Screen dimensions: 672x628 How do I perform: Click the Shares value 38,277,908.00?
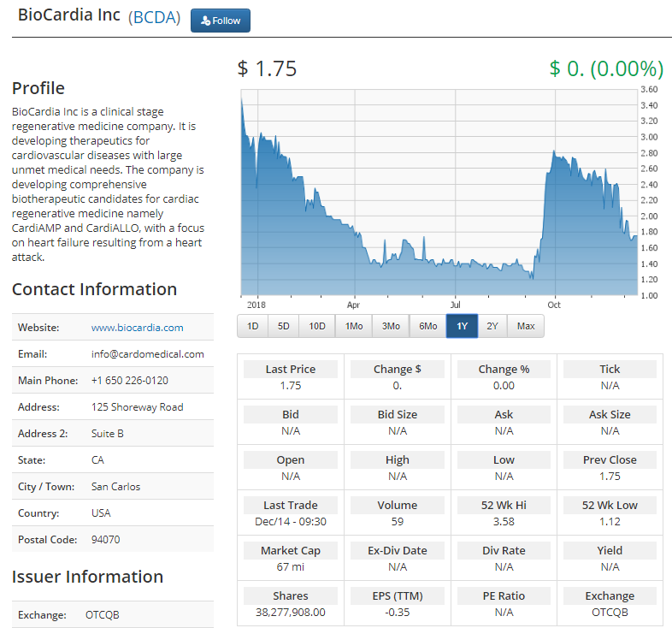[x=291, y=613]
